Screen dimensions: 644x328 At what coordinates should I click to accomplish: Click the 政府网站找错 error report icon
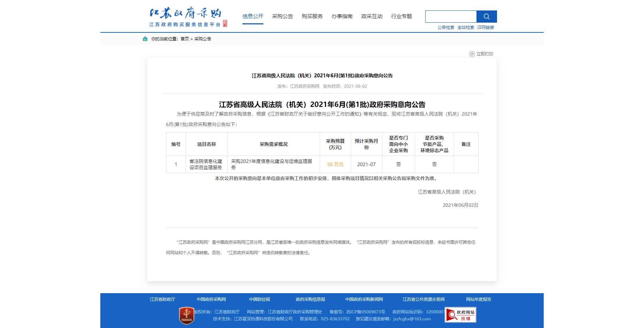[460, 315]
